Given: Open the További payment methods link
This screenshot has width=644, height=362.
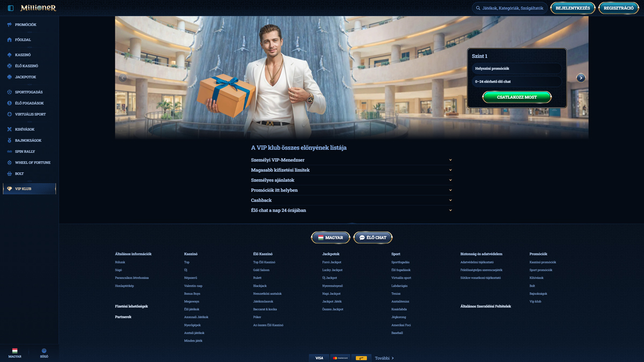Looking at the screenshot, I should coord(384,358).
